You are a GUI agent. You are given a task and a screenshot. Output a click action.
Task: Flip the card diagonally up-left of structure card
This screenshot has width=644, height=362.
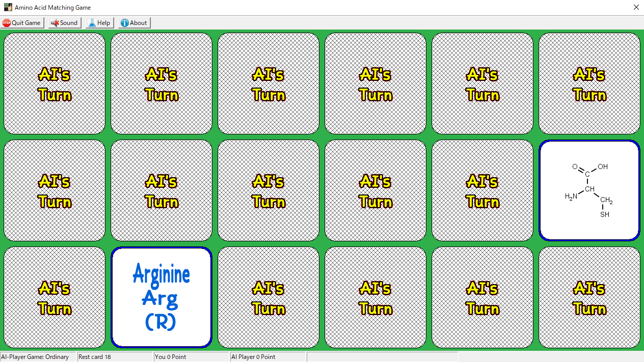pyautogui.click(x=482, y=83)
